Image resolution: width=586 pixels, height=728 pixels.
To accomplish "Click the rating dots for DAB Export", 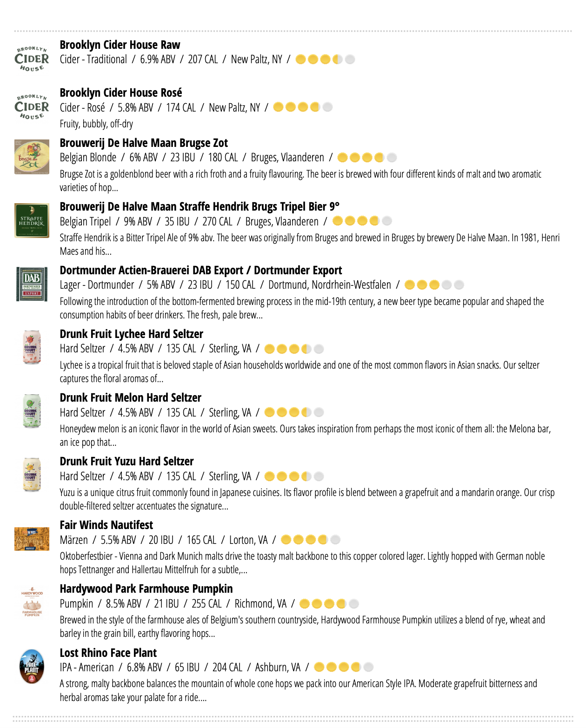I will point(434,285).
